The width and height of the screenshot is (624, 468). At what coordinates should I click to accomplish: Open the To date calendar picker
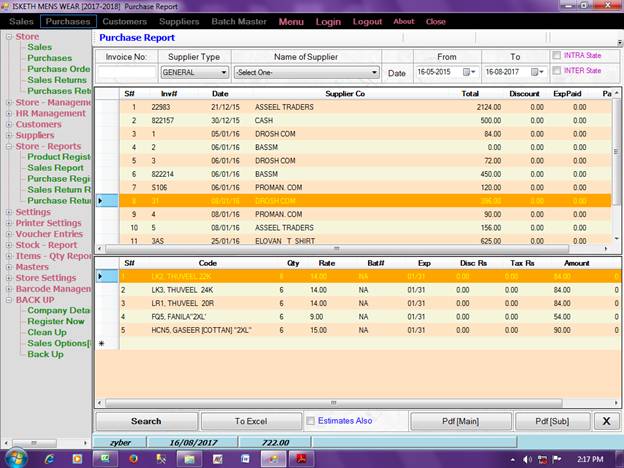pyautogui.click(x=539, y=73)
